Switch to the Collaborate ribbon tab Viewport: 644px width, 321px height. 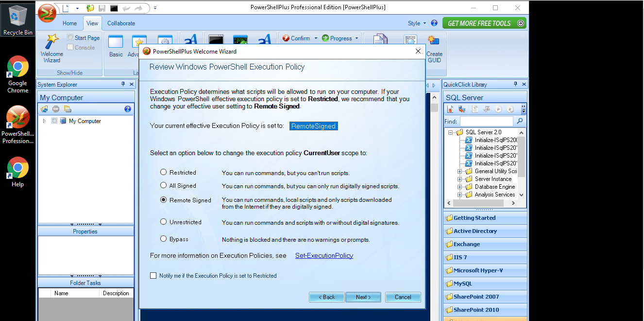coord(121,23)
